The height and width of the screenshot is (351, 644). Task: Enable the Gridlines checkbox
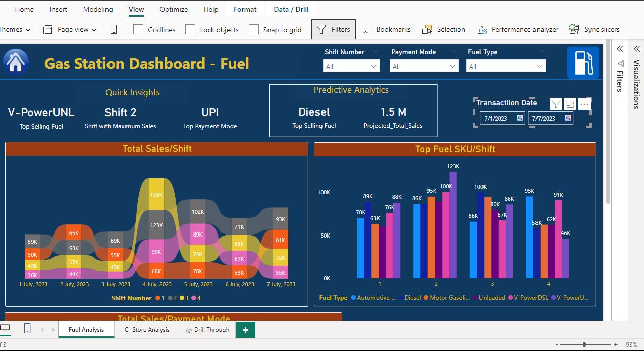tap(138, 30)
